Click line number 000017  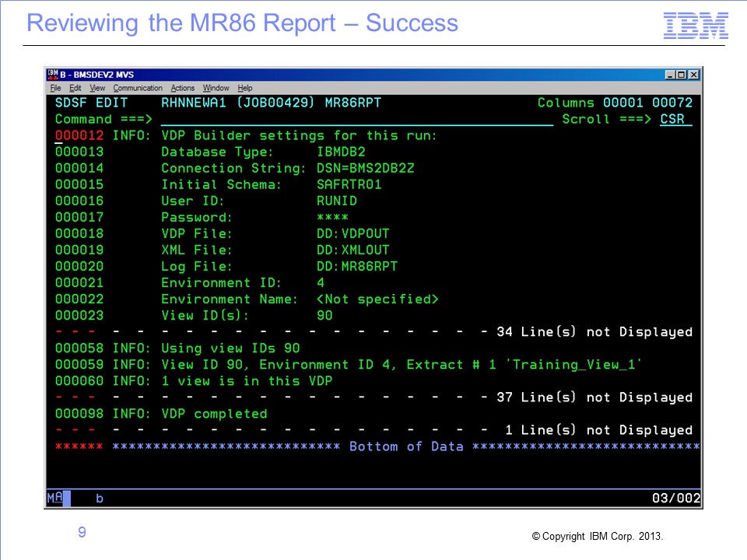[79, 217]
